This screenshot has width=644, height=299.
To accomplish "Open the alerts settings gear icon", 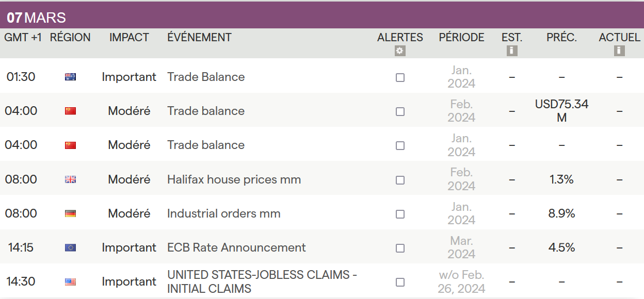I will tap(400, 51).
